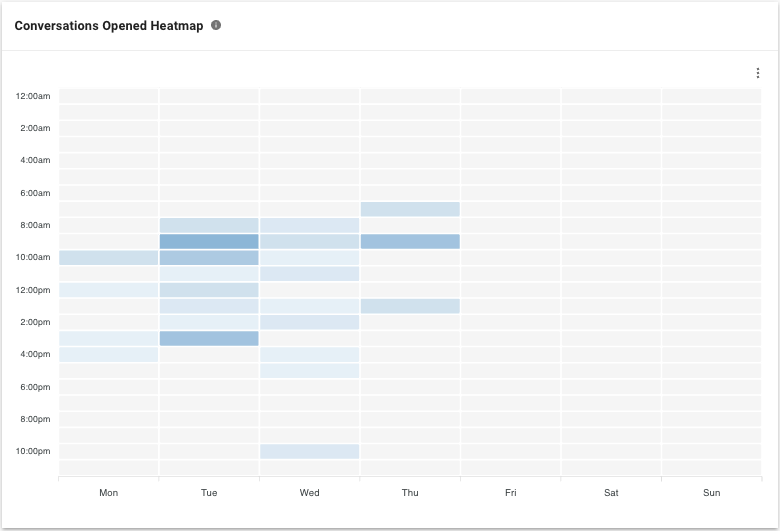This screenshot has height=531, width=780.
Task: Click the Tuesday 10:00am heatmap cell
Action: 209,258
